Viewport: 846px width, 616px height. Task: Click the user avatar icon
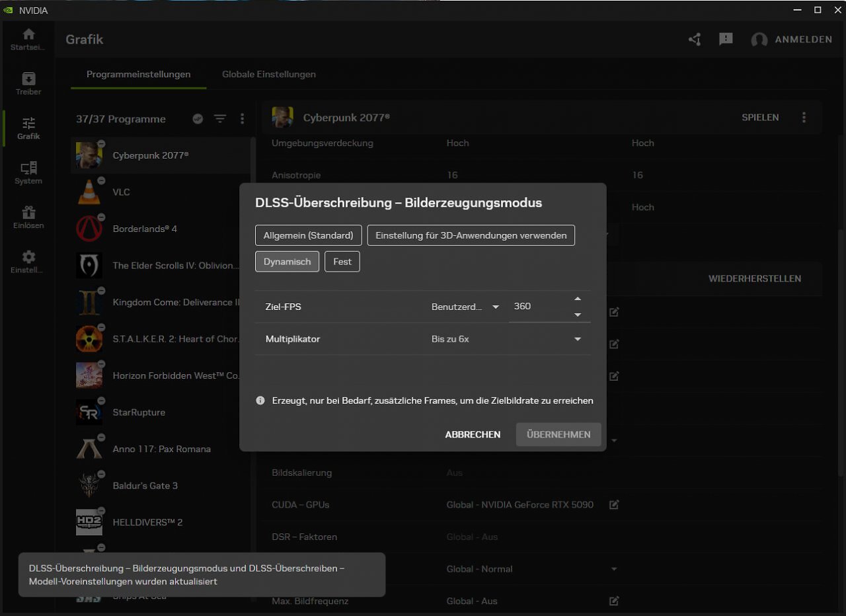(x=759, y=40)
